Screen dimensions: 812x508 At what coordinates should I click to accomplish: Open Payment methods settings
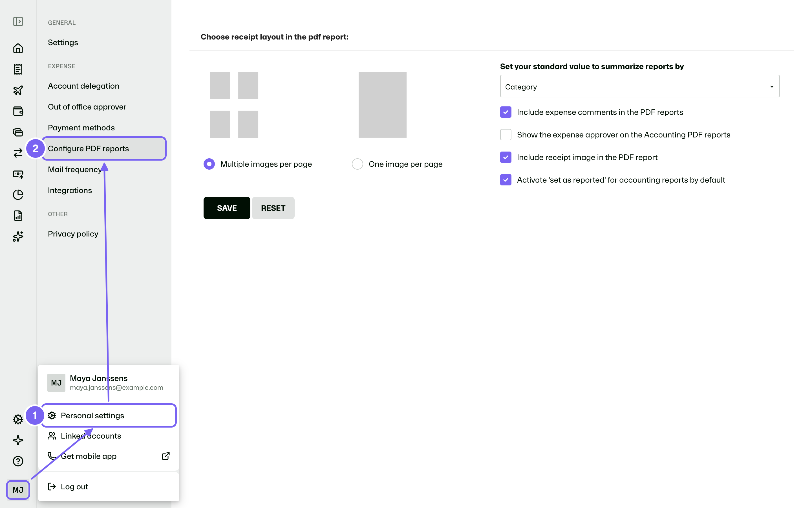81,128
